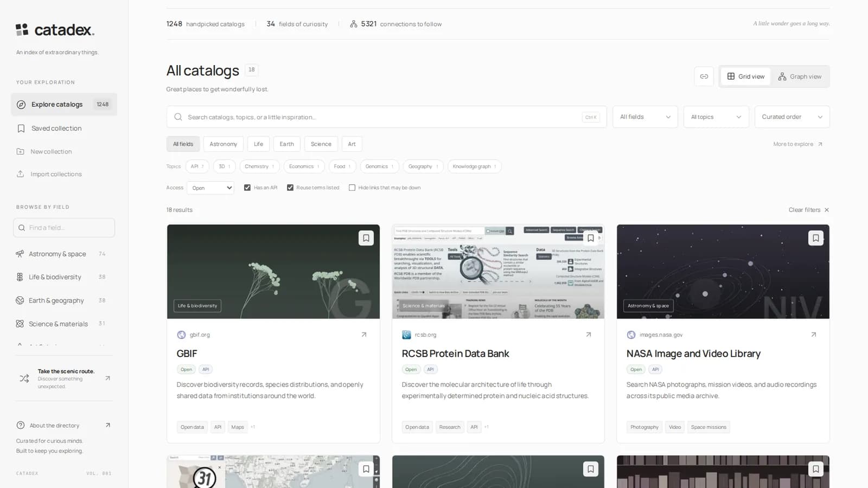This screenshot has width=868, height=488.
Task: Click New collection folder icon
Action: [21, 151]
